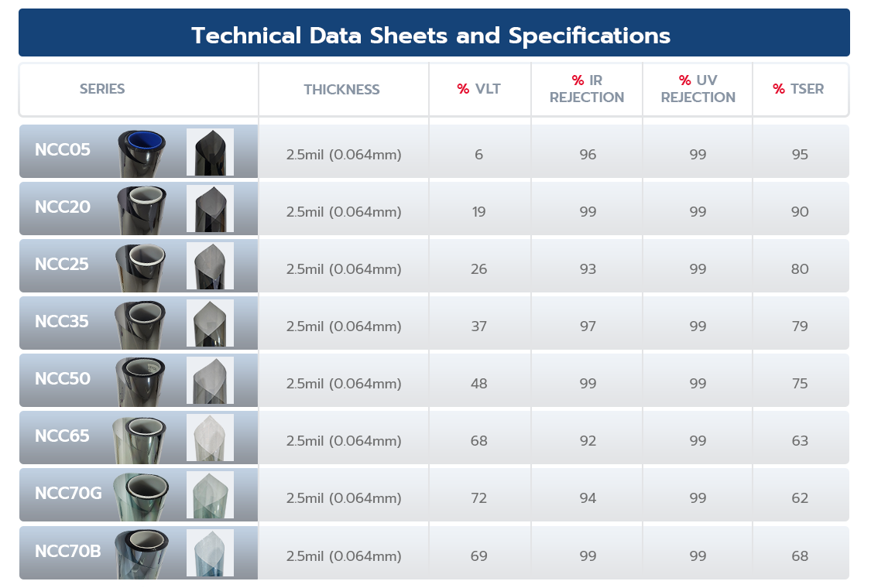Click the % UV REJECTION column header
Image resolution: width=871 pixels, height=588 pixels.
[x=698, y=89]
